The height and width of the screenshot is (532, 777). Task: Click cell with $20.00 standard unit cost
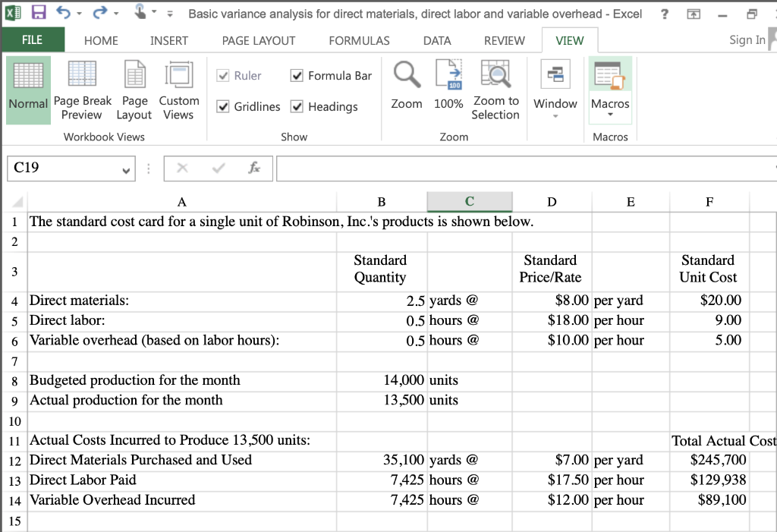click(709, 301)
